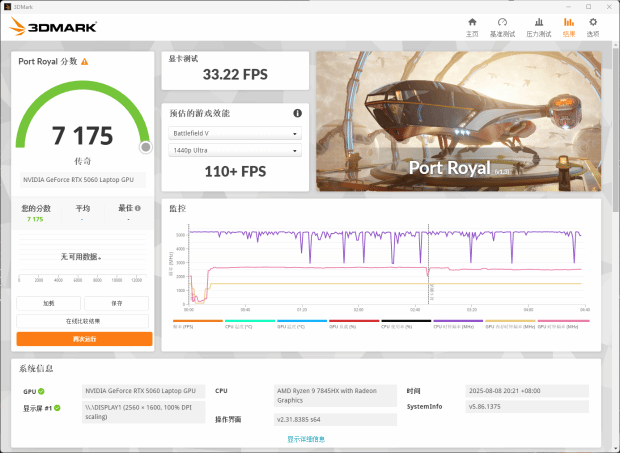The image size is (620, 453).
Task: Click the 在线比较结果 button
Action: click(x=84, y=321)
